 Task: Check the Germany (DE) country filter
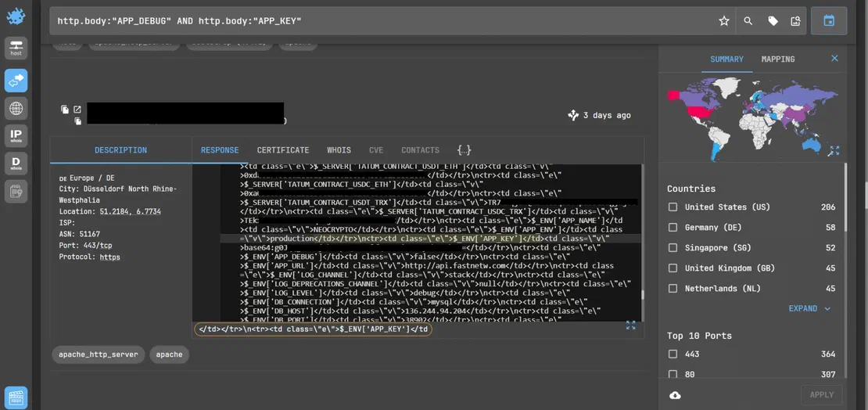tap(673, 228)
